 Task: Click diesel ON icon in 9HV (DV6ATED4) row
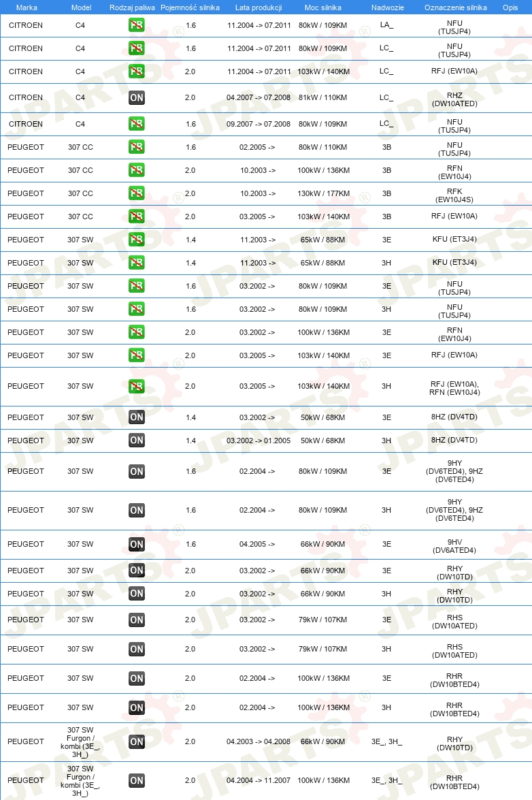pos(137,545)
